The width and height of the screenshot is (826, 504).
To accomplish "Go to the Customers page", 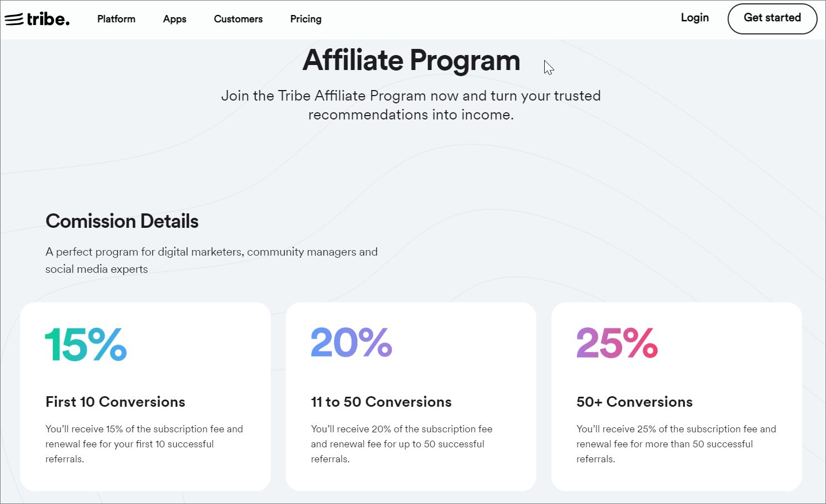I will (238, 19).
